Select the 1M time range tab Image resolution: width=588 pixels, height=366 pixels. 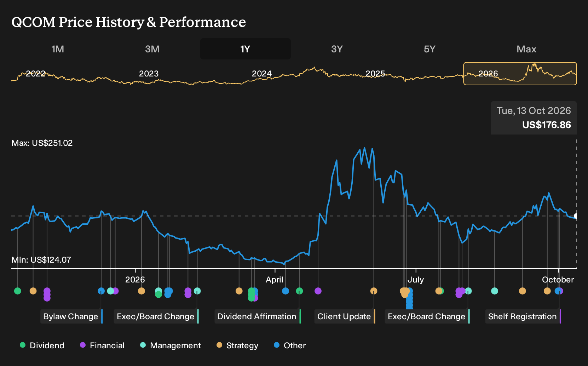[58, 49]
